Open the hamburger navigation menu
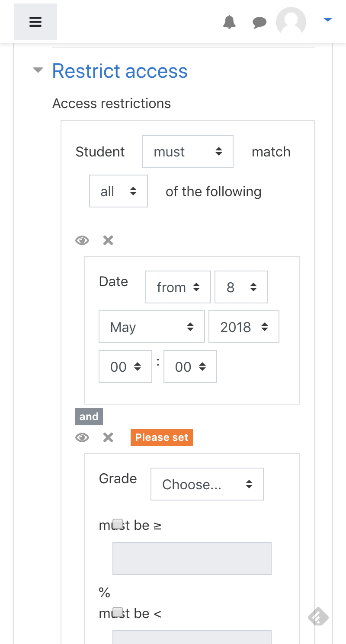 35,22
